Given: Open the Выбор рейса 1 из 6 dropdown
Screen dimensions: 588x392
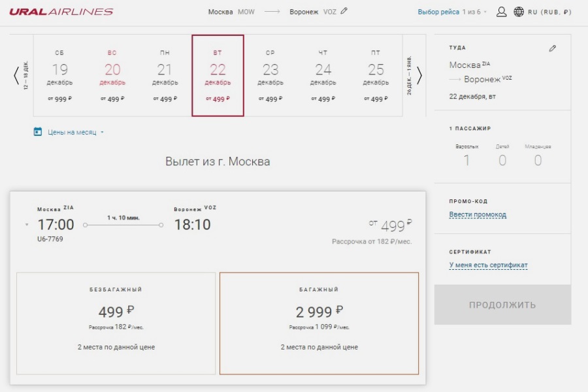Looking at the screenshot, I should (x=452, y=12).
